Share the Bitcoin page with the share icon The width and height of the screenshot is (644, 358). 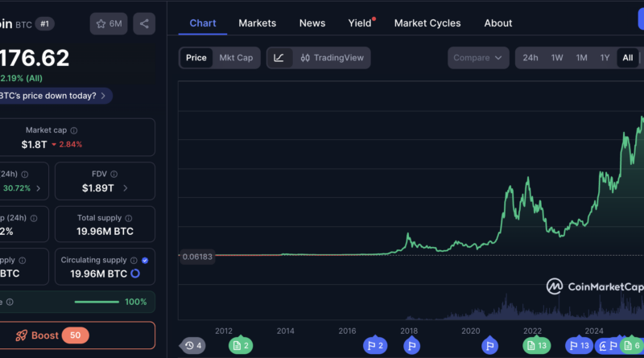(144, 24)
